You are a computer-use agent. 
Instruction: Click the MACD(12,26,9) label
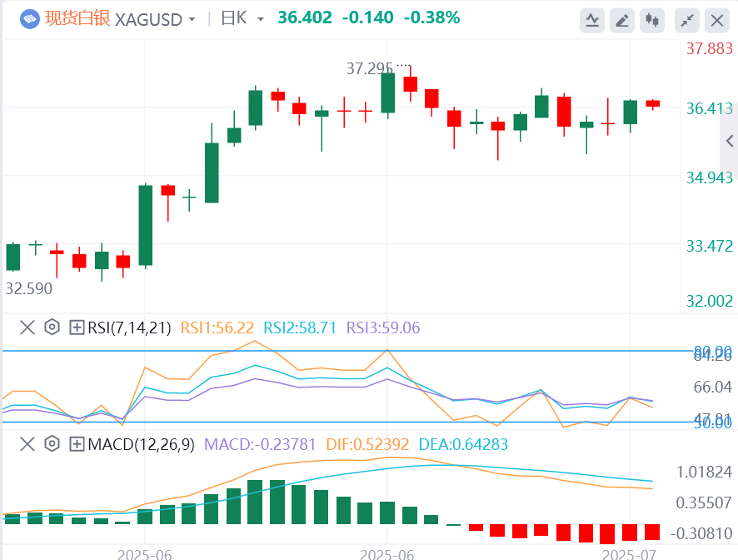point(142,444)
